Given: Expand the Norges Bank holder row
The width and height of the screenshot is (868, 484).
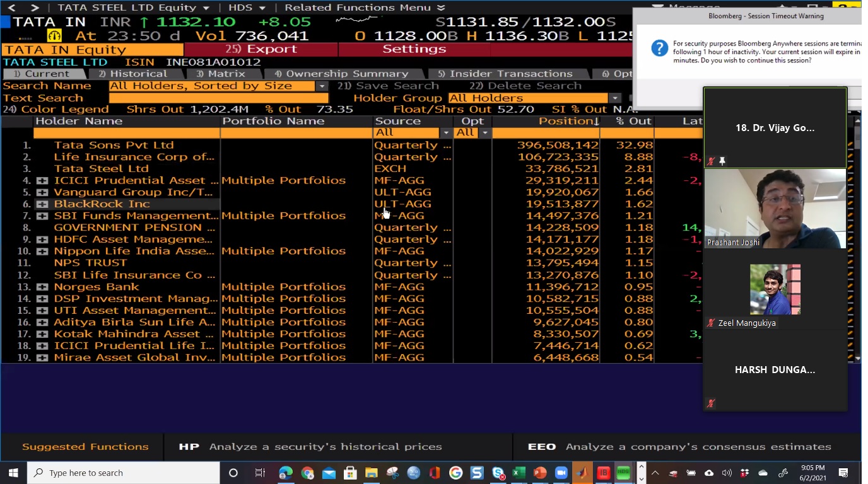Looking at the screenshot, I should click(x=42, y=287).
